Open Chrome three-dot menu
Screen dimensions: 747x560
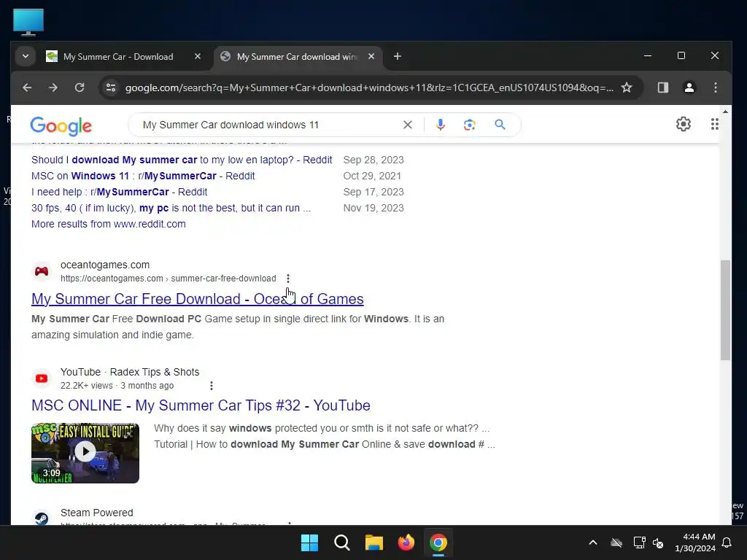tap(715, 87)
